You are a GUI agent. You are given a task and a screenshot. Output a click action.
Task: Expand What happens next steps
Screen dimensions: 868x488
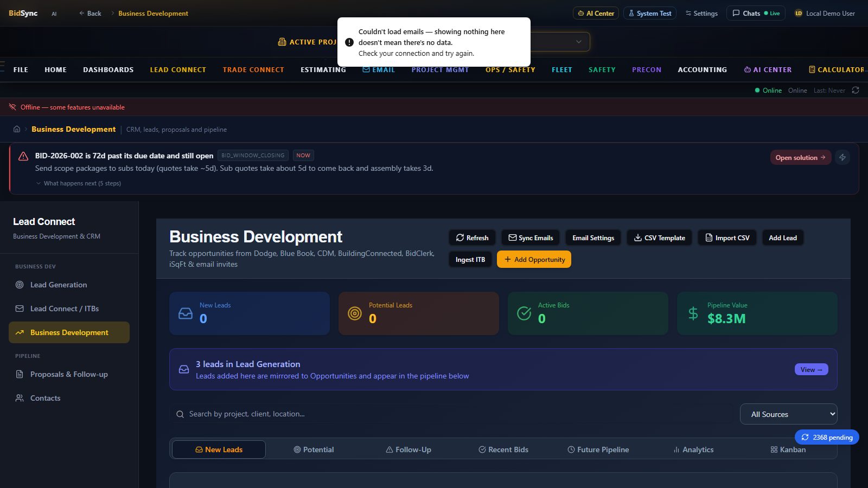79,183
